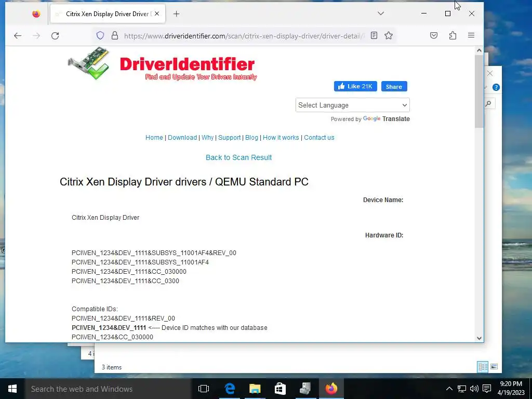Image resolution: width=532 pixels, height=399 pixels.
Task: Open Firefox hamburger application menu
Action: click(x=471, y=35)
